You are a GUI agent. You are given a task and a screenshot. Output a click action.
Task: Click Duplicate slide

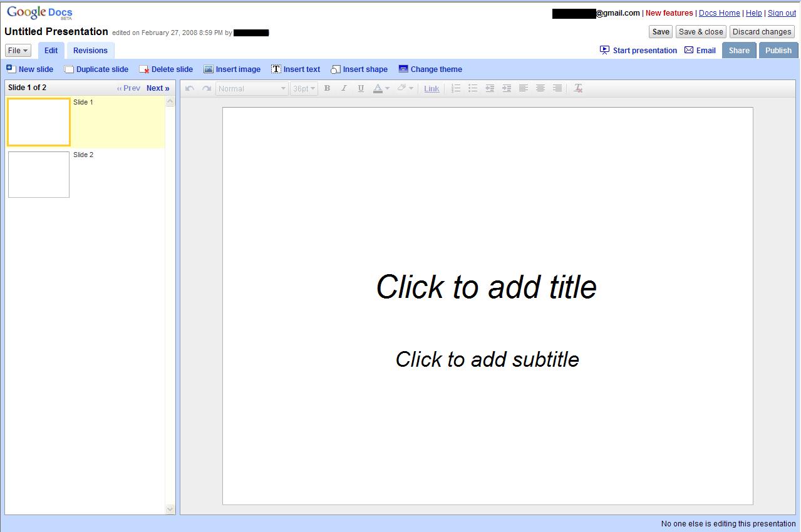tap(96, 69)
